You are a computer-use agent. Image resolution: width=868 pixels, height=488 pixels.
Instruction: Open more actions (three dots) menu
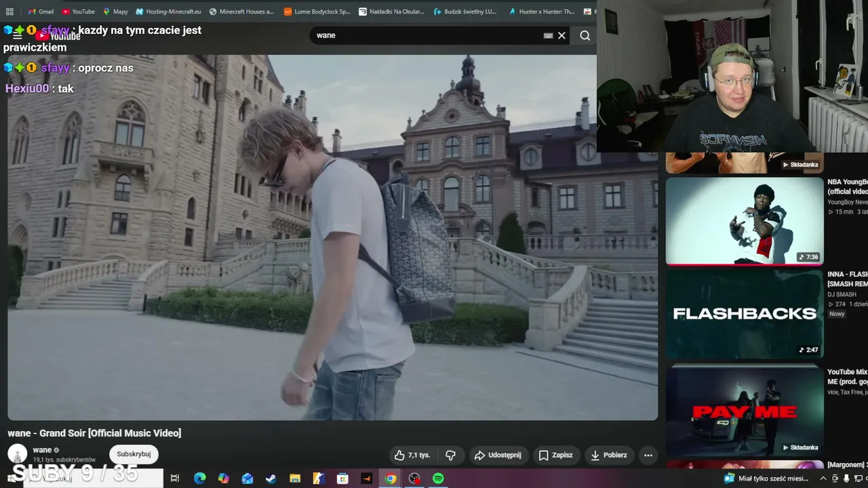[648, 455]
